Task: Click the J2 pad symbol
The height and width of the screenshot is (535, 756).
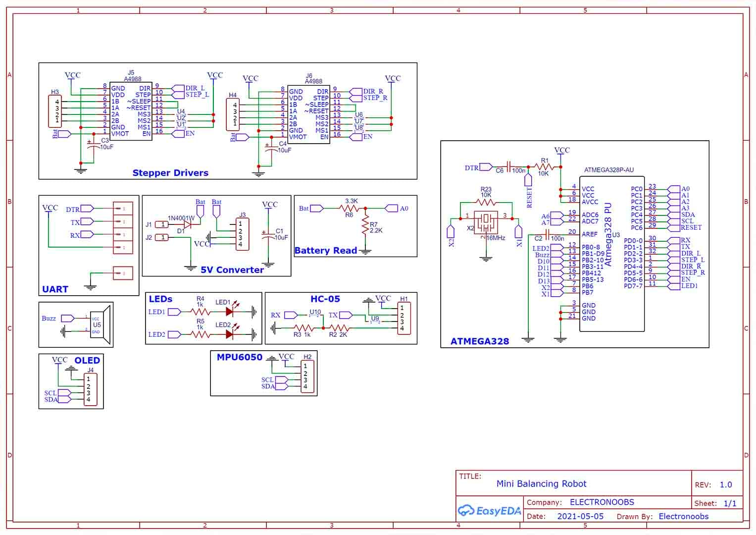Action: point(162,238)
